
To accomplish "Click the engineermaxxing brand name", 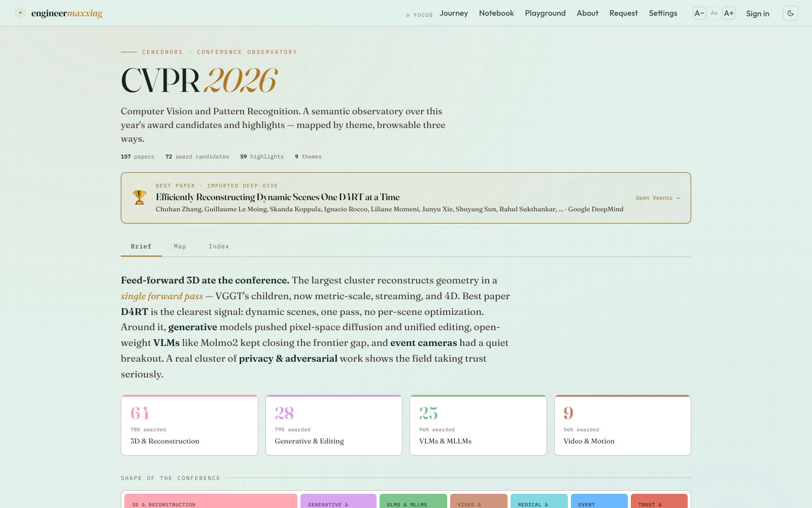I will click(x=66, y=13).
